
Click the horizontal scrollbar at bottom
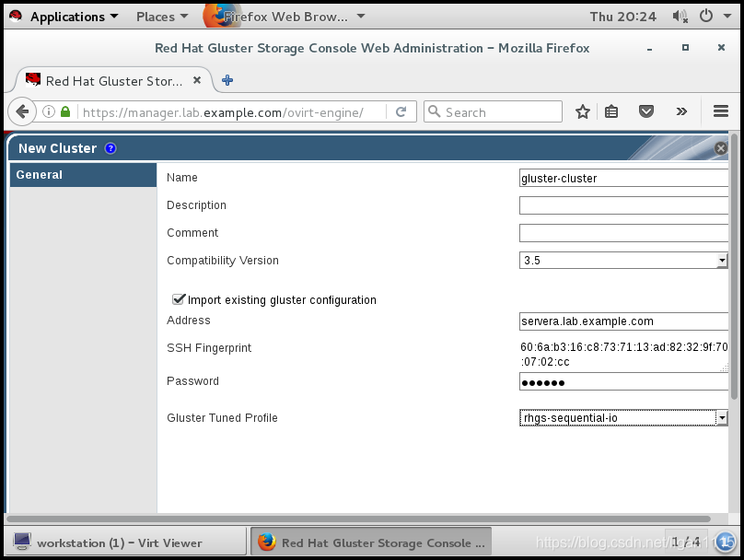(x=359, y=519)
